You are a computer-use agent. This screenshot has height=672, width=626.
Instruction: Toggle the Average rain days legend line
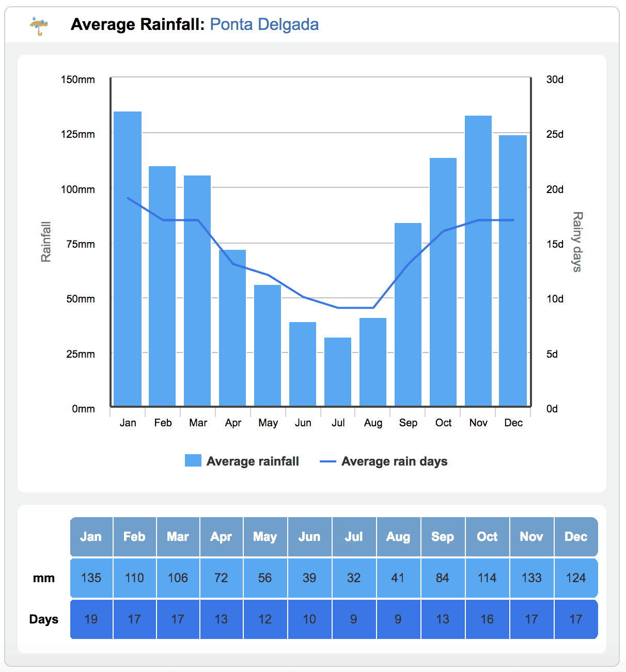(x=328, y=461)
